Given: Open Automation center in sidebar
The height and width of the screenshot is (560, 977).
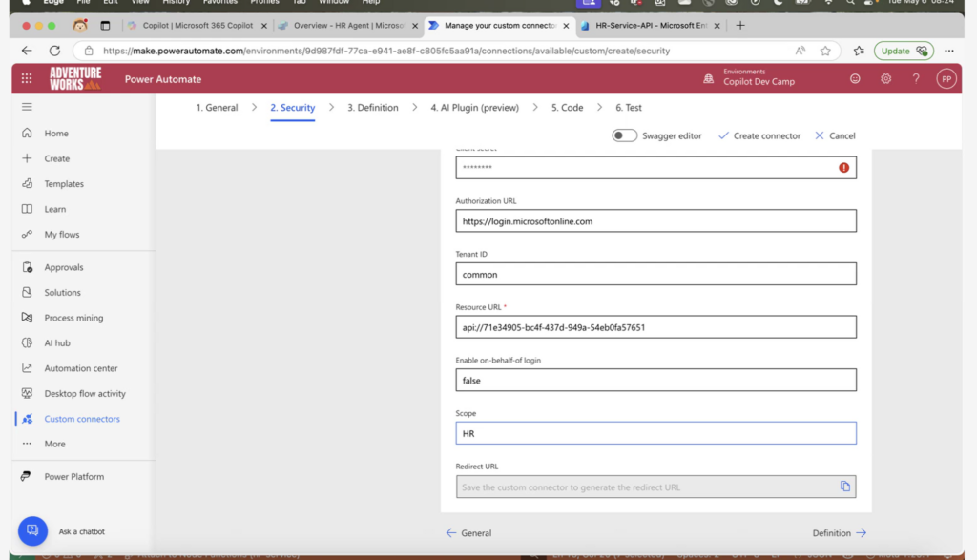Looking at the screenshot, I should [80, 368].
